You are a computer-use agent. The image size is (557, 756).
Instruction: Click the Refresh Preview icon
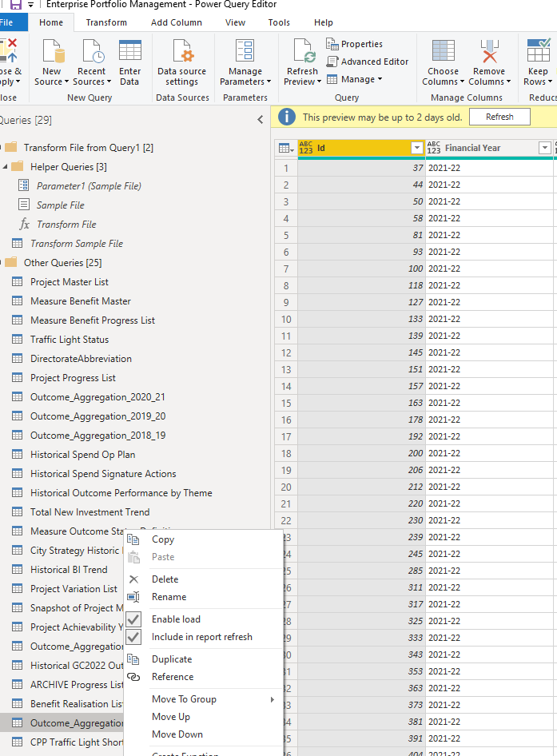[x=304, y=50]
